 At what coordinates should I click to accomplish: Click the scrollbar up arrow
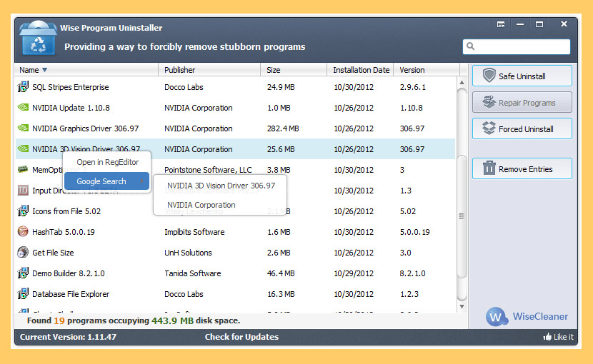coord(462,82)
